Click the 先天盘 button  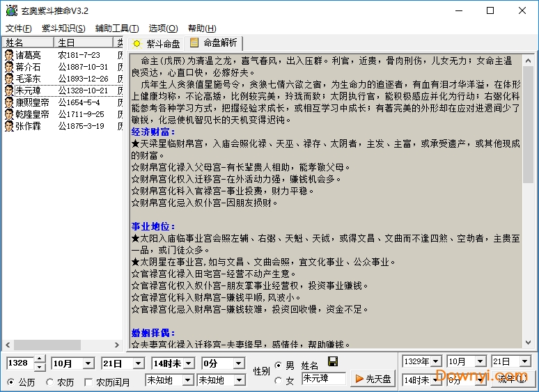click(373, 379)
